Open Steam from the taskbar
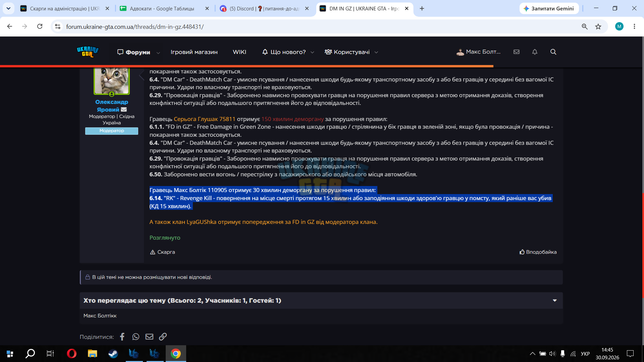This screenshot has height=362, width=644. [x=113, y=354]
